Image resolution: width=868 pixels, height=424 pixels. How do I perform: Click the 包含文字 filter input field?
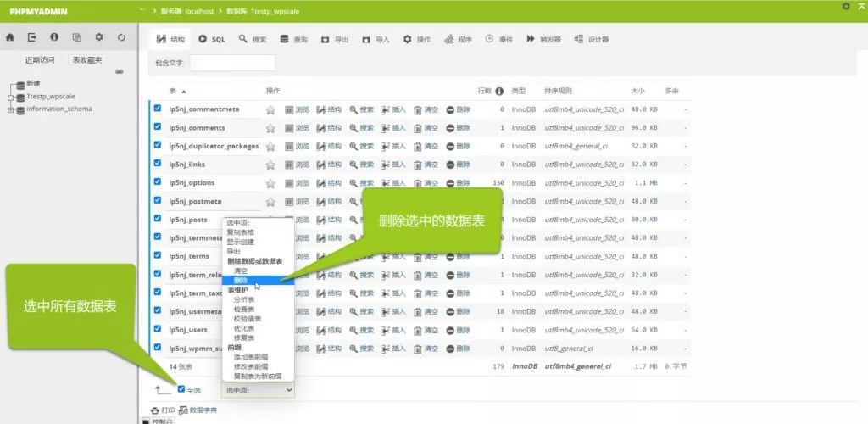click(x=232, y=63)
